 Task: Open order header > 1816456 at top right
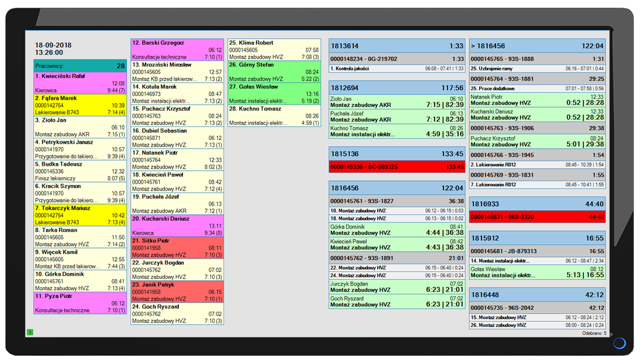[537, 46]
